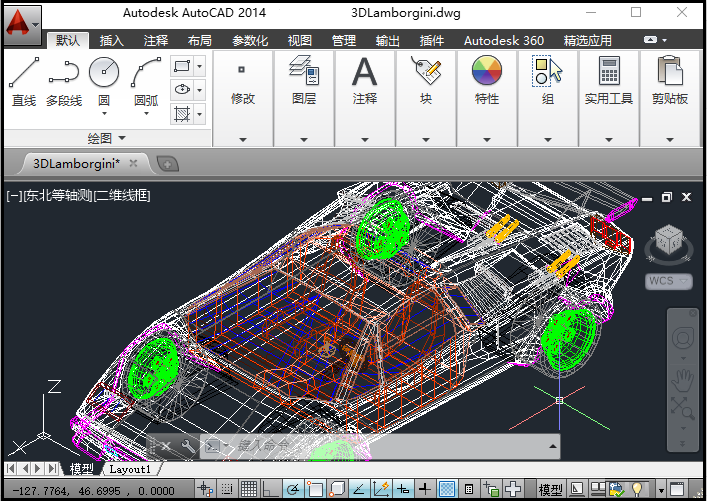707x501 pixels.
Task: Expand command line history arrow
Action: pos(552,446)
